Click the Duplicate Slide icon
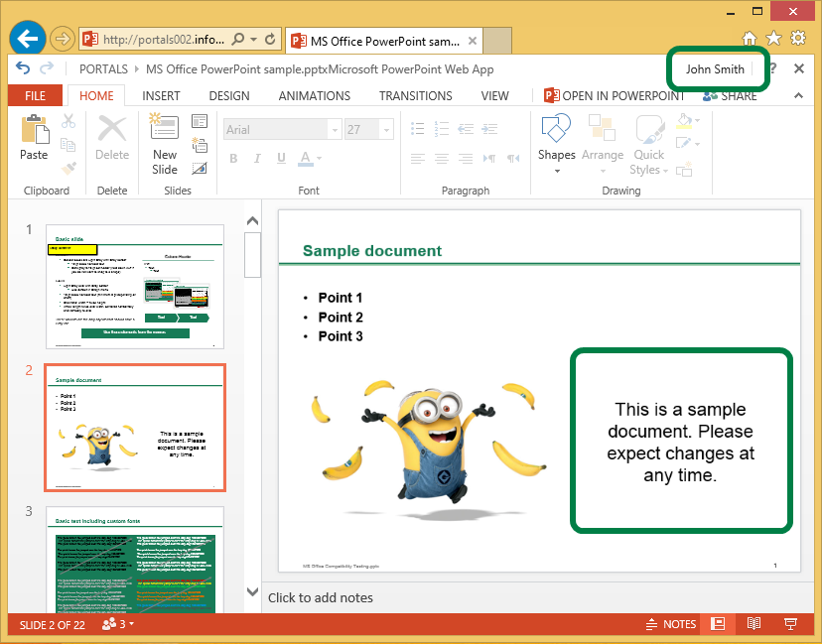 click(x=200, y=144)
